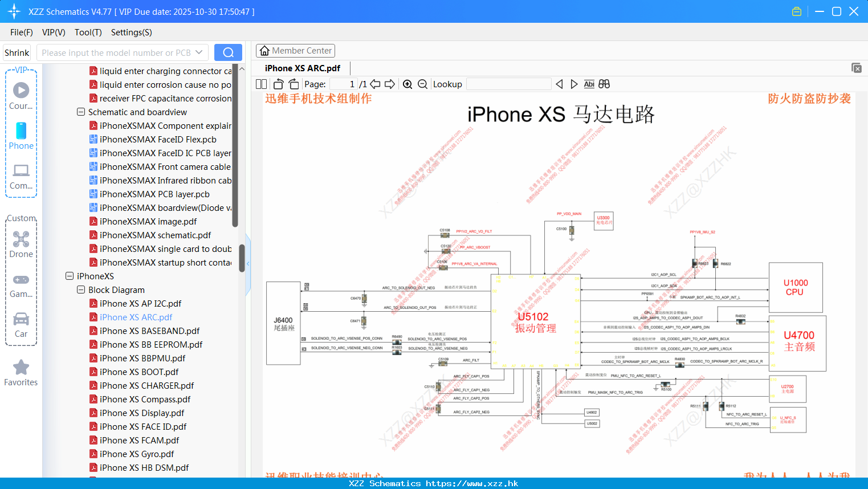Viewport: 868px width, 489px height.
Task: Click the binoculars search icon
Action: tap(604, 84)
